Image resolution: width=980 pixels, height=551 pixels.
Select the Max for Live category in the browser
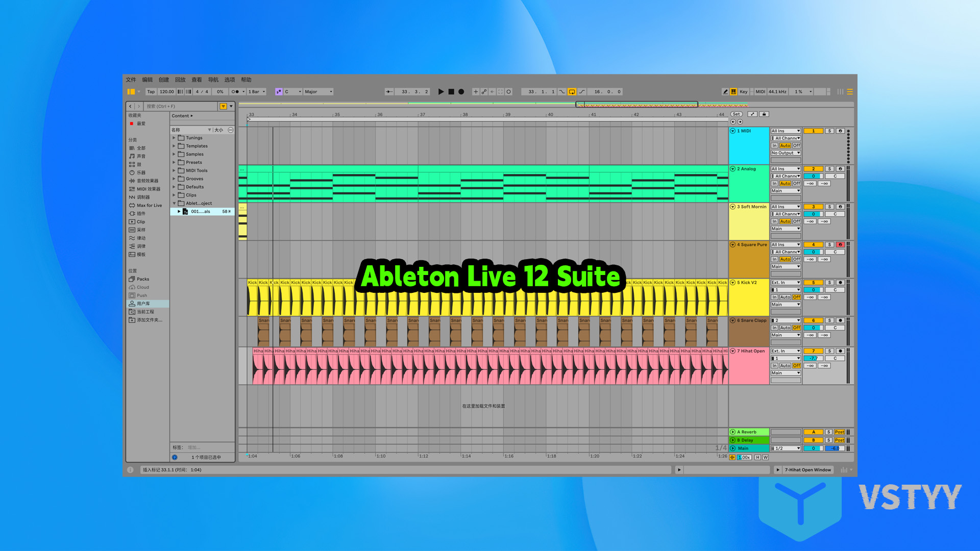coord(148,205)
